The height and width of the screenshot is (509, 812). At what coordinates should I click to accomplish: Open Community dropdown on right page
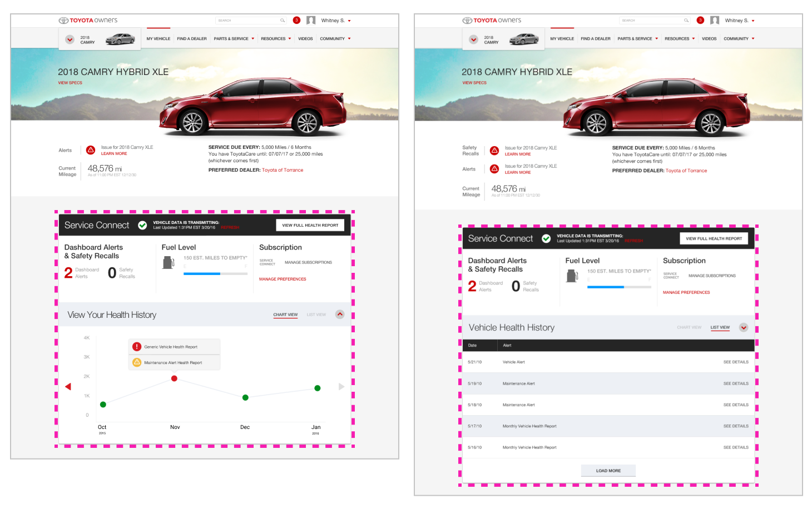pyautogui.click(x=739, y=39)
